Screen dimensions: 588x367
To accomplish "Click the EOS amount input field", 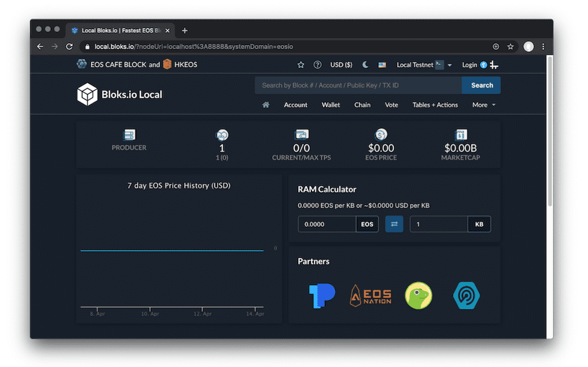I will click(x=326, y=224).
